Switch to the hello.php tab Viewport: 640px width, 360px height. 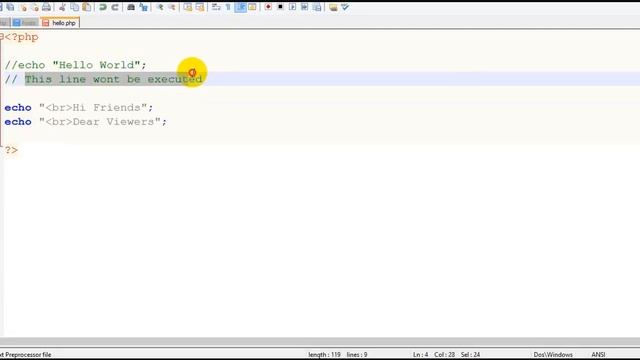tap(60, 23)
